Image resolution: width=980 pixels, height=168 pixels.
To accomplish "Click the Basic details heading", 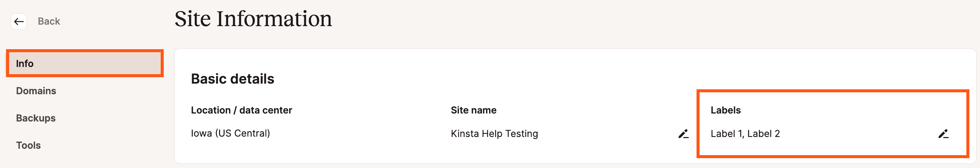I will tap(232, 79).
